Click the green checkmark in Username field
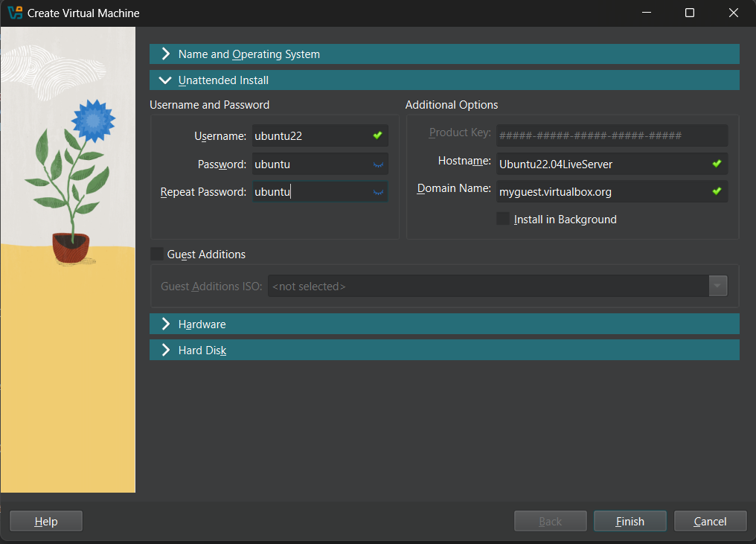Viewport: 756px width, 544px height. 377,136
